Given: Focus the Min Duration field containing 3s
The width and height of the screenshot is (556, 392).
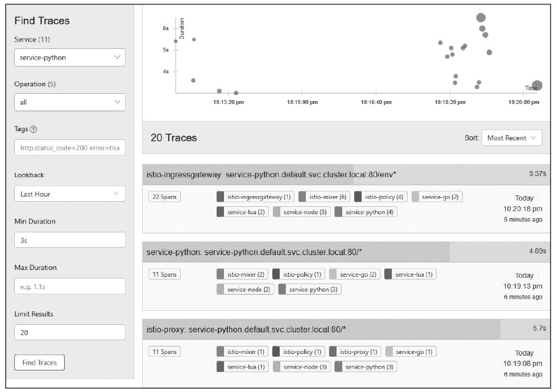Looking at the screenshot, I should click(x=69, y=240).
